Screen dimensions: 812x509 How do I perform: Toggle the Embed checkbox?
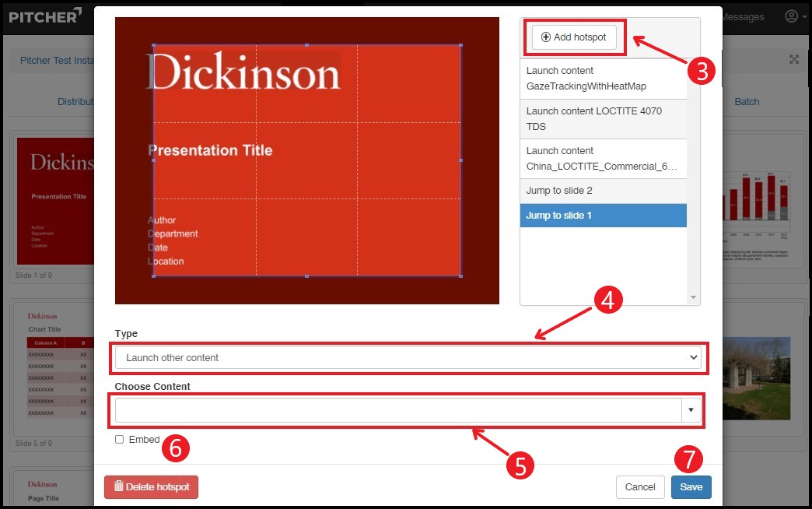coord(119,440)
